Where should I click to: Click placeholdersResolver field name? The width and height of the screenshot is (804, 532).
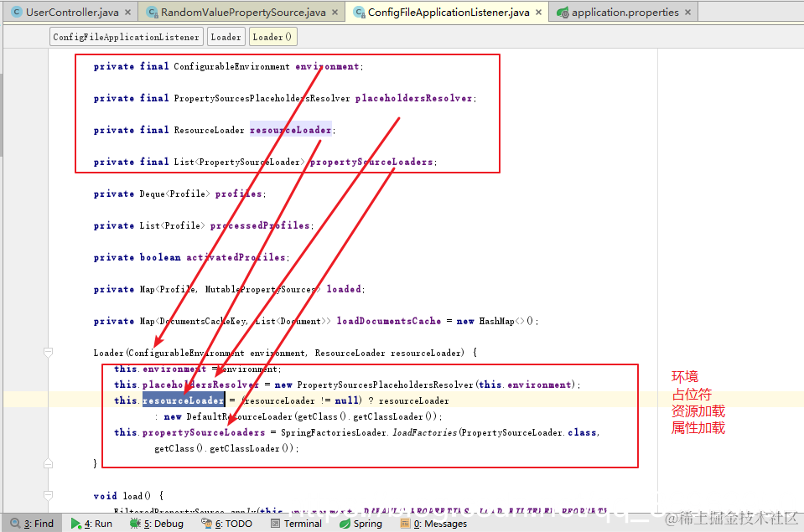point(413,98)
